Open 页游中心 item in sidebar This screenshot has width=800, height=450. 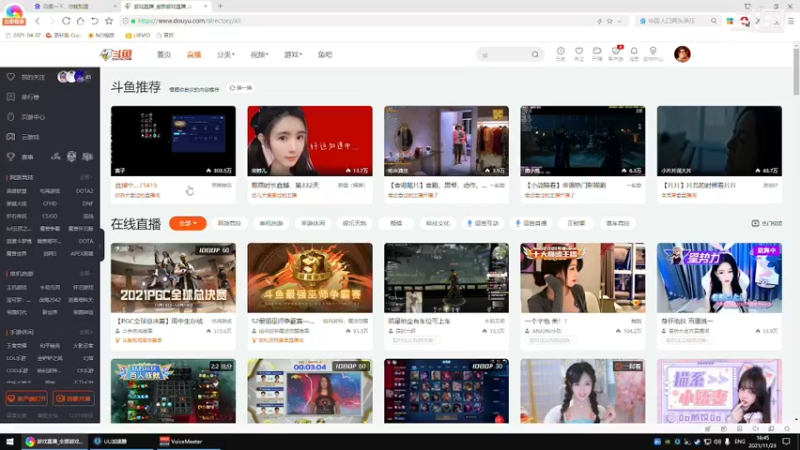point(27,117)
